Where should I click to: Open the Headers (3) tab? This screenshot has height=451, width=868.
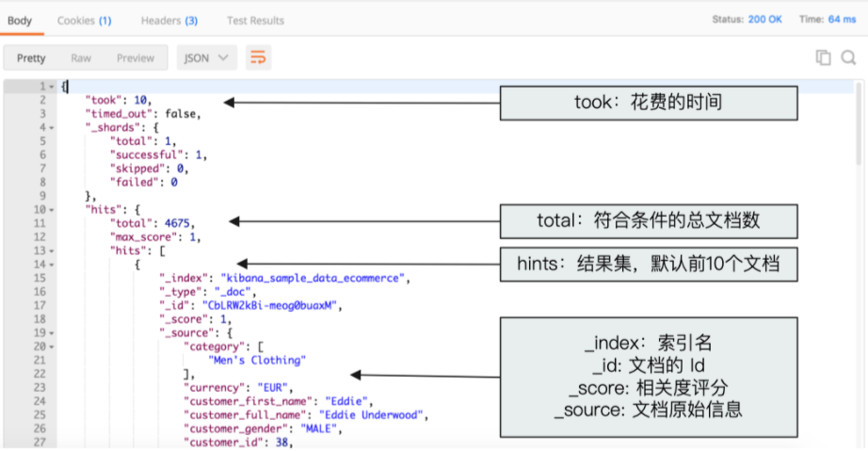coord(169,21)
